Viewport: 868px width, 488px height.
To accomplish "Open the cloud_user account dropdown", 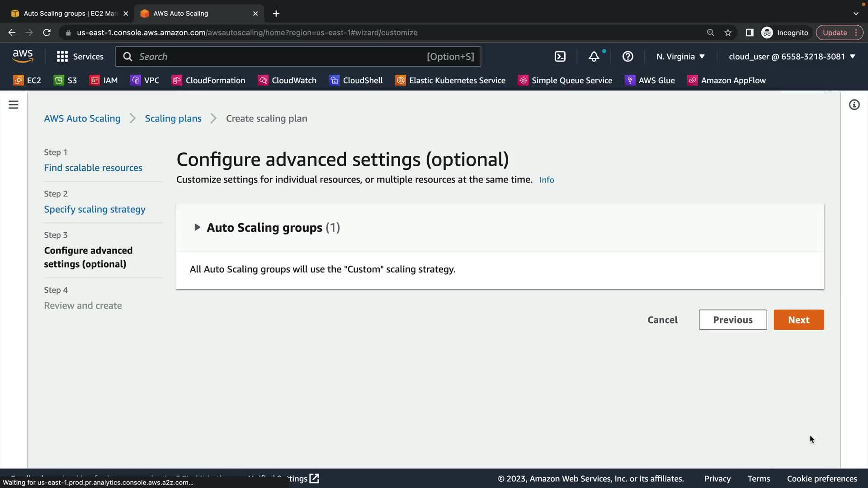I will coord(792,56).
